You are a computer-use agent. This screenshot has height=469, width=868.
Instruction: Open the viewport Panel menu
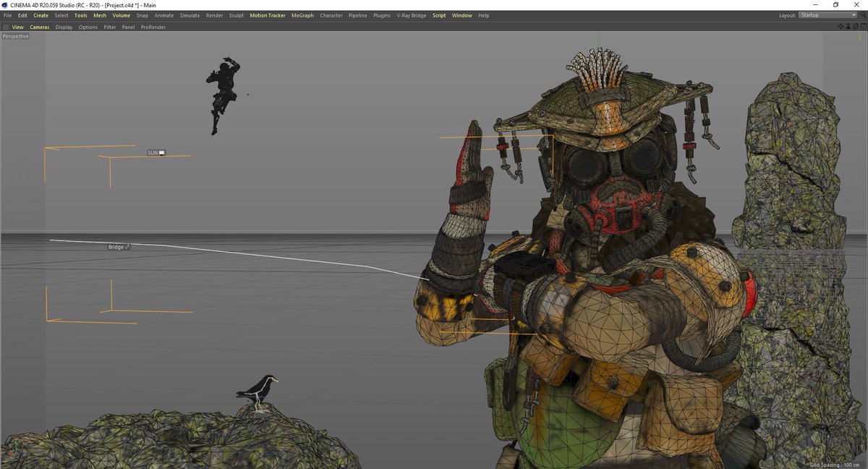tap(128, 27)
